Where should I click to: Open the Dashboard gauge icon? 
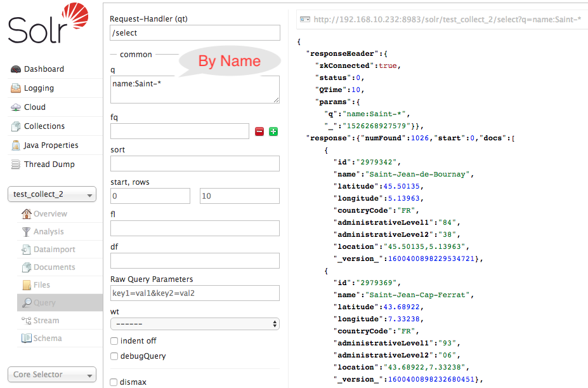coord(16,69)
